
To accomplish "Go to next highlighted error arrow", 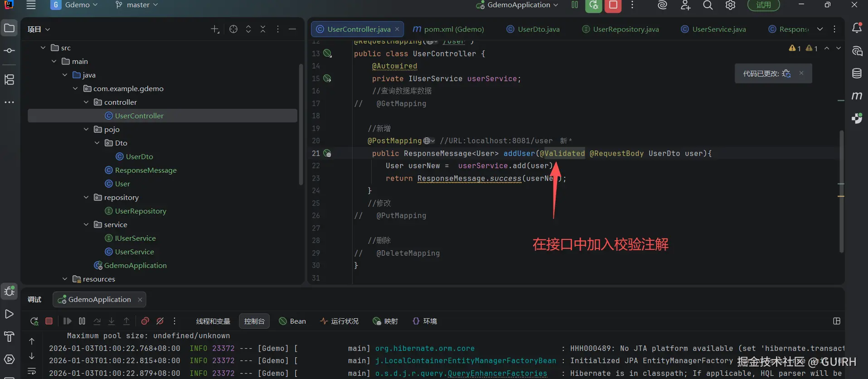I will (x=839, y=48).
